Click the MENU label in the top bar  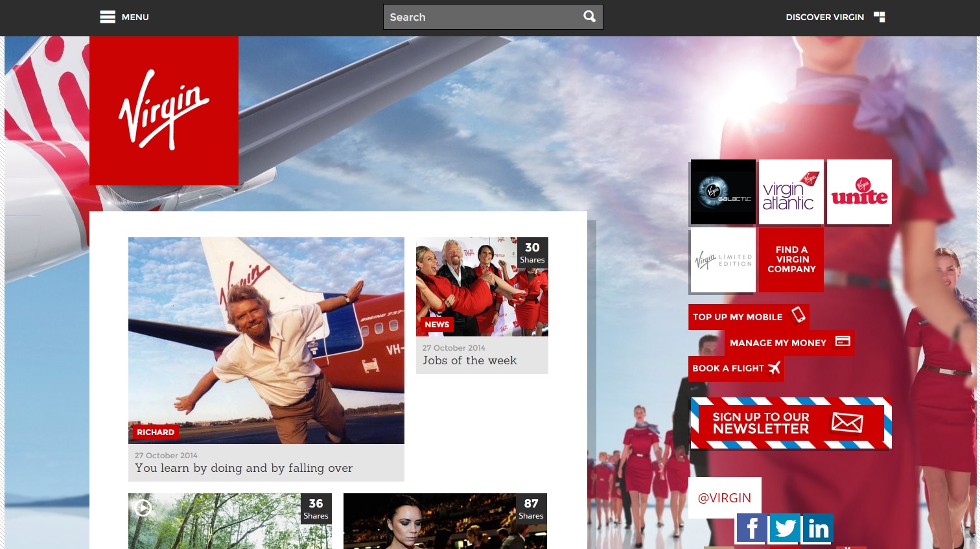tap(135, 18)
